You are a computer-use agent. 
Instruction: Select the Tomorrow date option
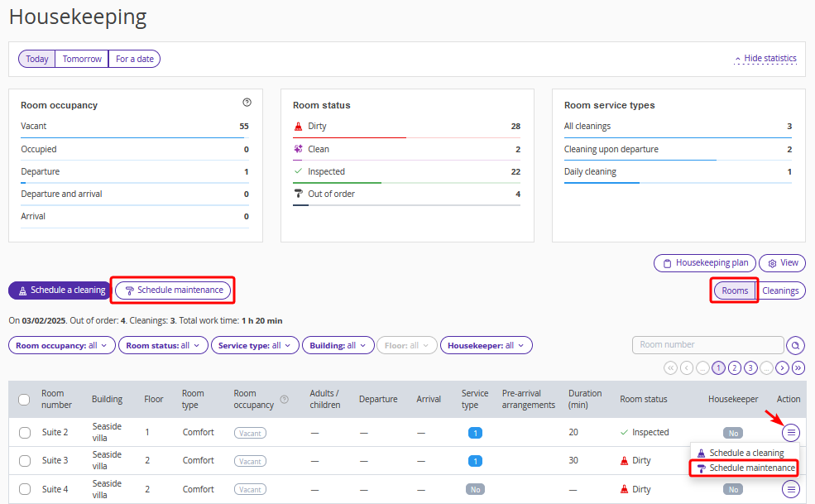tap(82, 59)
